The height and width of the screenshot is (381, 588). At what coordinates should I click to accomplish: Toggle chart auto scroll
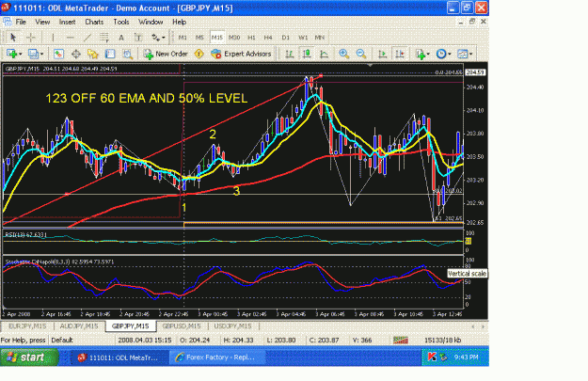[x=382, y=54]
